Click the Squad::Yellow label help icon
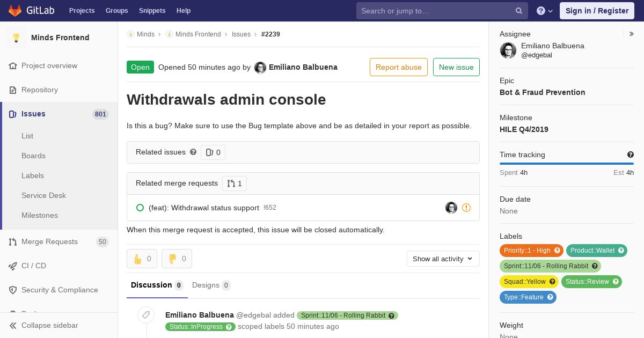 click(x=552, y=282)
